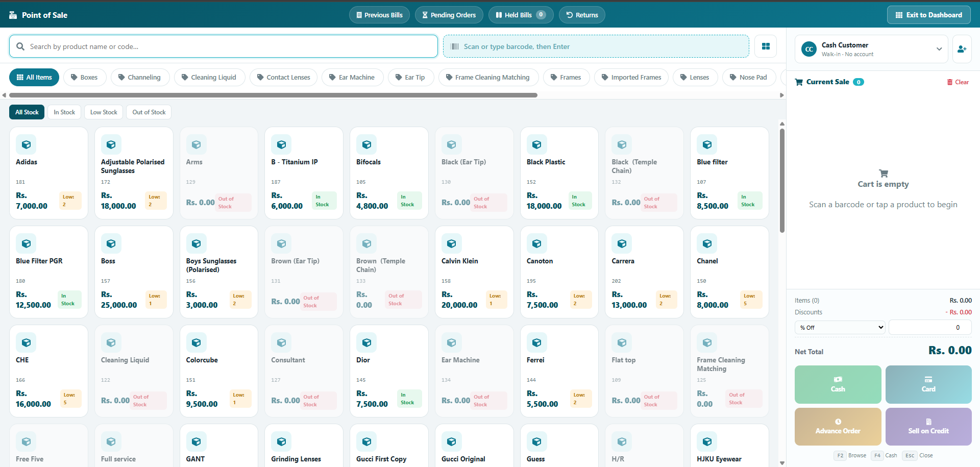Pay with Card button
The width and height of the screenshot is (980, 467).
point(928,384)
